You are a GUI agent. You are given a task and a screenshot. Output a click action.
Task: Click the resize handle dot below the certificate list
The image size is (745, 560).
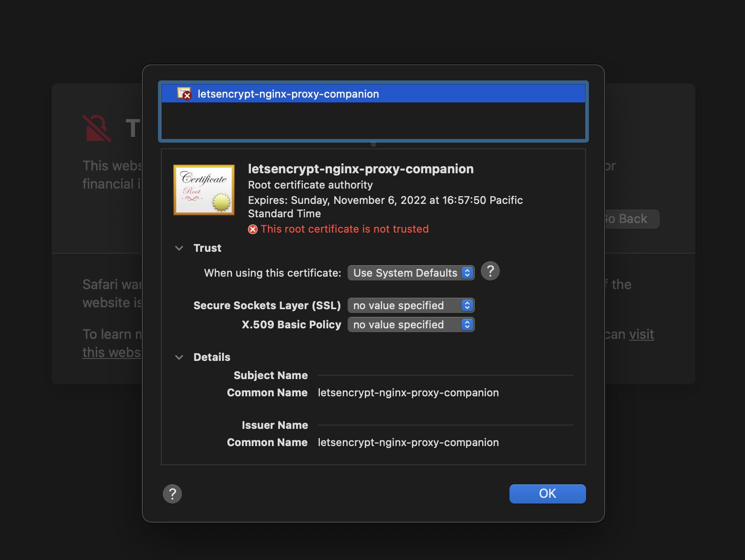[373, 143]
